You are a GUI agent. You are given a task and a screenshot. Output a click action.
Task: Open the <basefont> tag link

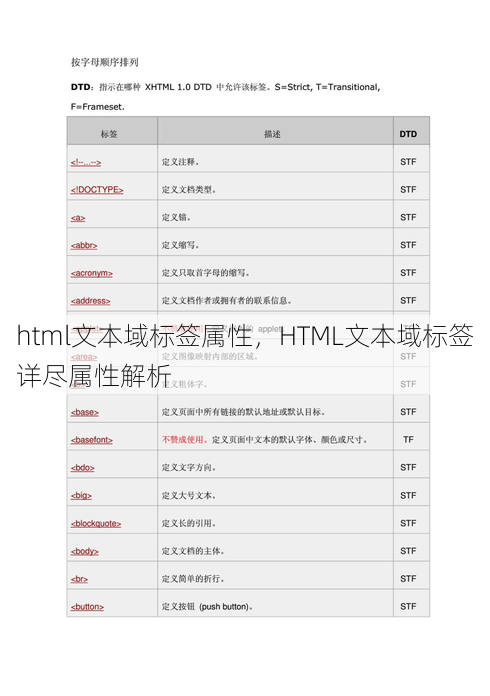pyautogui.click(x=91, y=440)
